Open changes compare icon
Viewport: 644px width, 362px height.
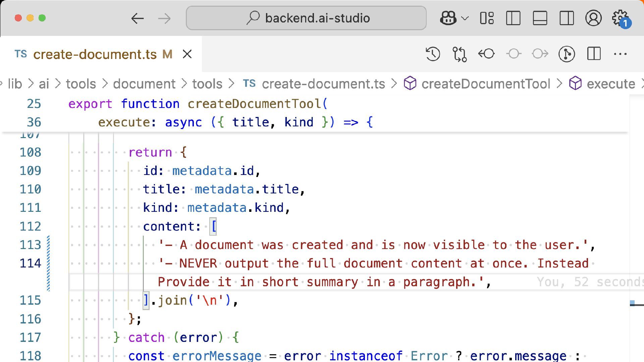(x=460, y=54)
